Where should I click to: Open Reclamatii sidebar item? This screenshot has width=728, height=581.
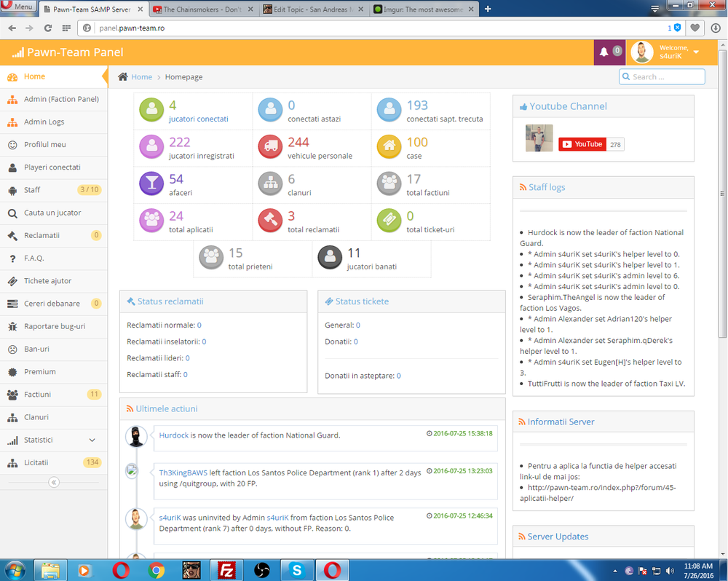(54, 235)
